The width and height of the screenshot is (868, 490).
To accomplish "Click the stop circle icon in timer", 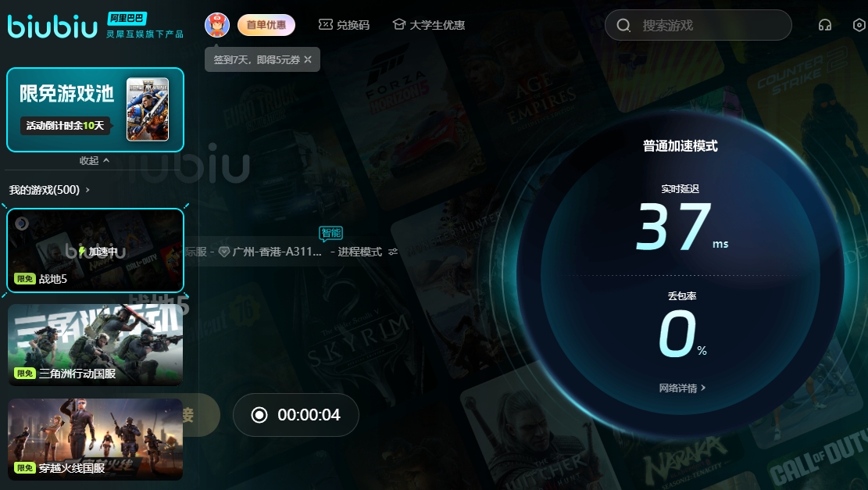I will (x=259, y=415).
